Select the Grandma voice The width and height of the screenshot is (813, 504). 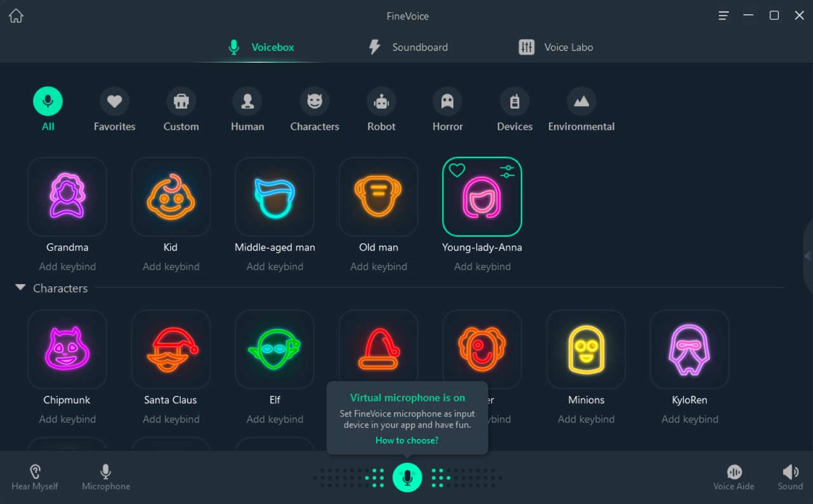[x=67, y=197]
